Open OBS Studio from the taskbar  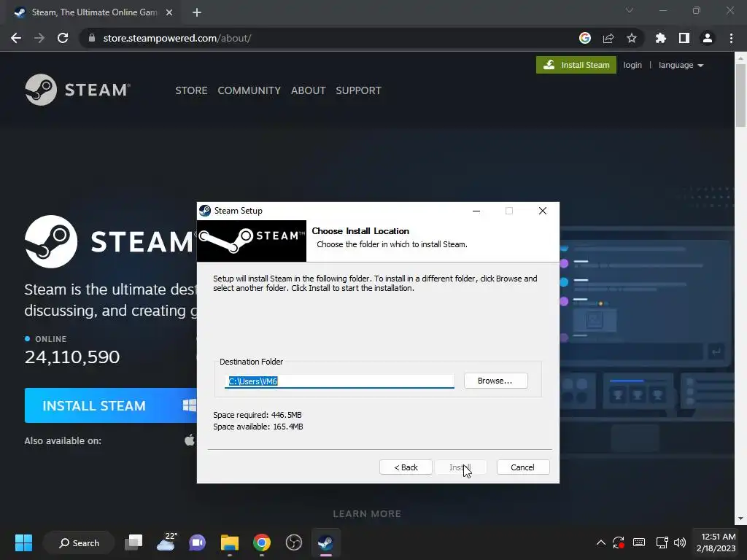[x=293, y=542]
